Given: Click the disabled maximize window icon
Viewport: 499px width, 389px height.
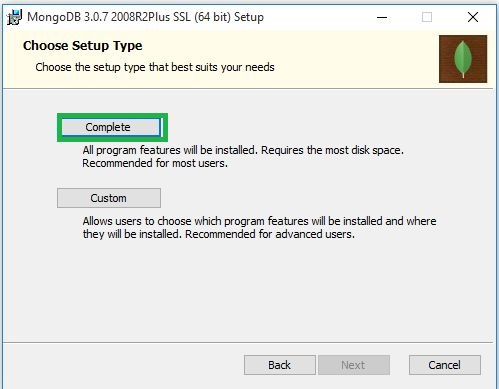Looking at the screenshot, I should point(427,17).
